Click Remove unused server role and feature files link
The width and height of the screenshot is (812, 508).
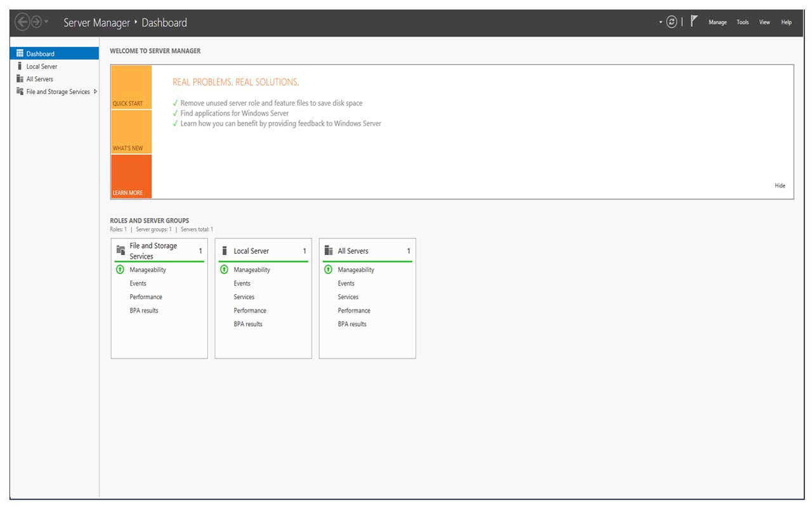(272, 103)
